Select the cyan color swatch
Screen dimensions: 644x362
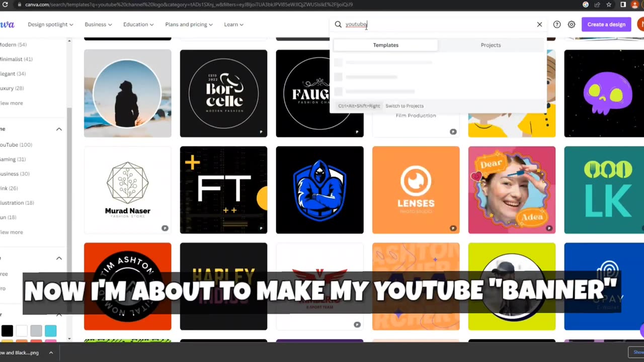pos(50,331)
